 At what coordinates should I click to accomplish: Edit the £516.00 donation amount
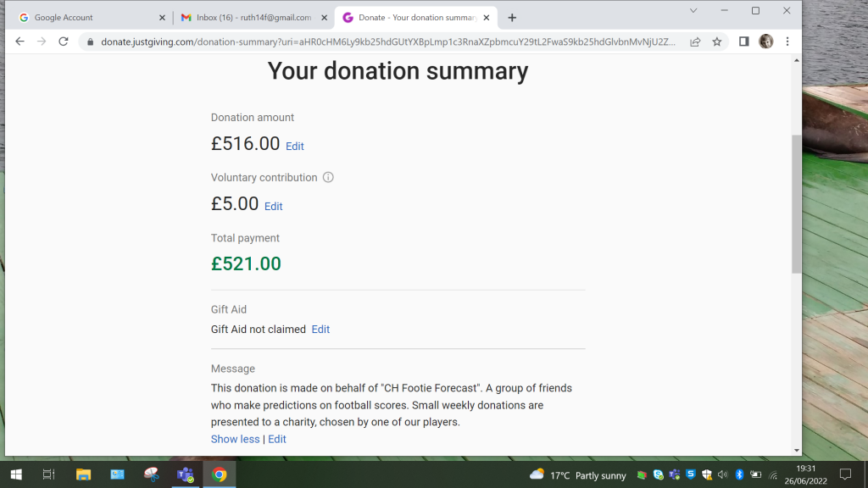[295, 147]
